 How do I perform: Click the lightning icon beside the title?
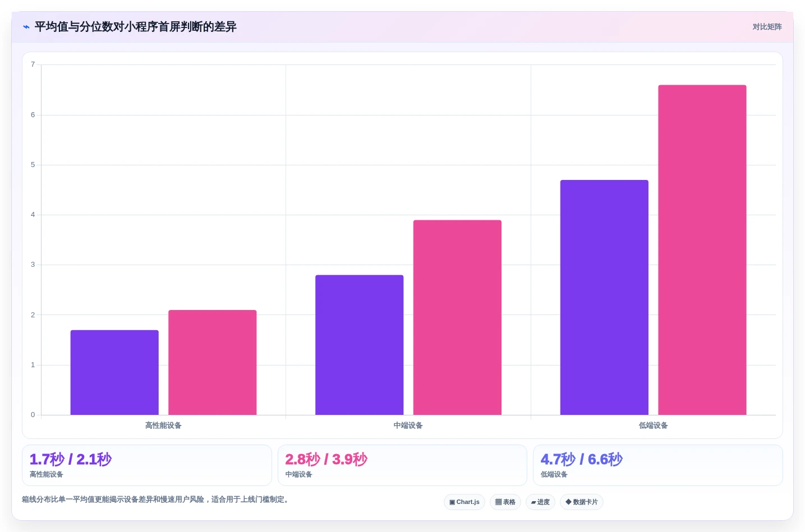pos(26,27)
